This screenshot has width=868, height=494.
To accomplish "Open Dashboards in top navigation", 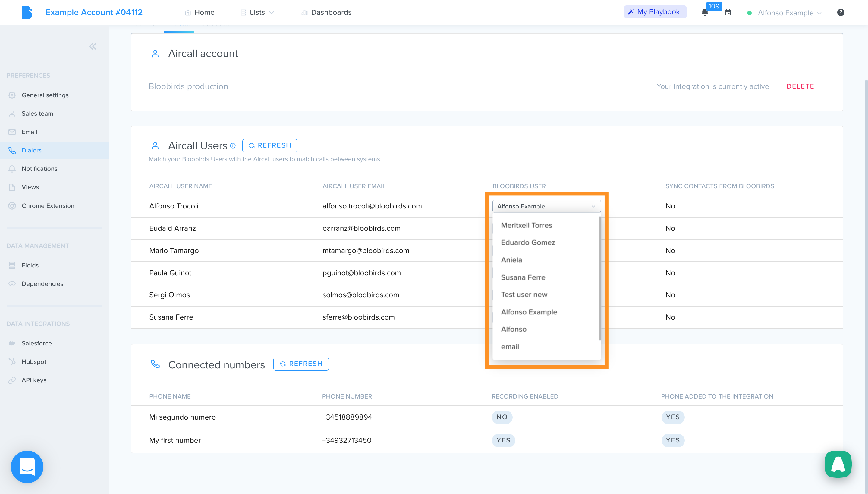I will (x=326, y=13).
